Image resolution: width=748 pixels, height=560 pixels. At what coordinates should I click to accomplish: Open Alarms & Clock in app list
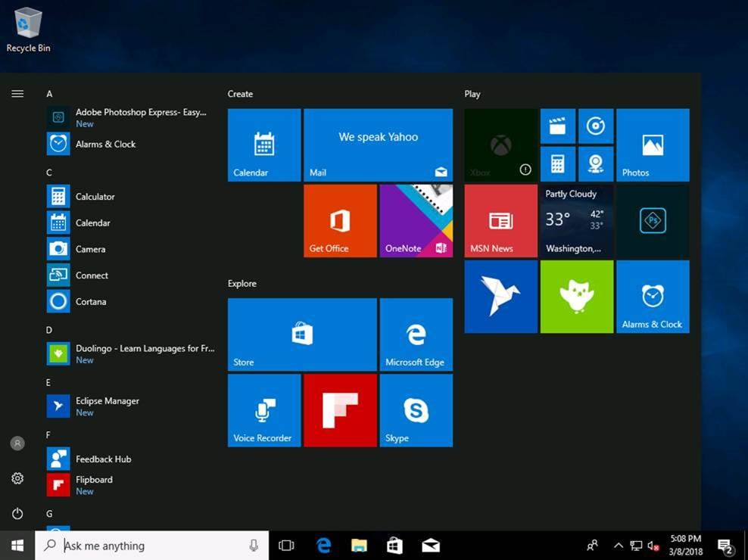[x=132, y=144]
